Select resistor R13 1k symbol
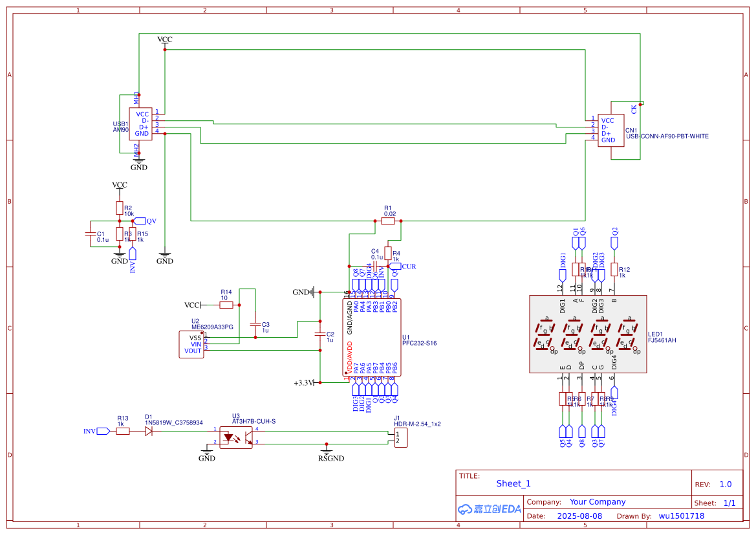 (122, 431)
